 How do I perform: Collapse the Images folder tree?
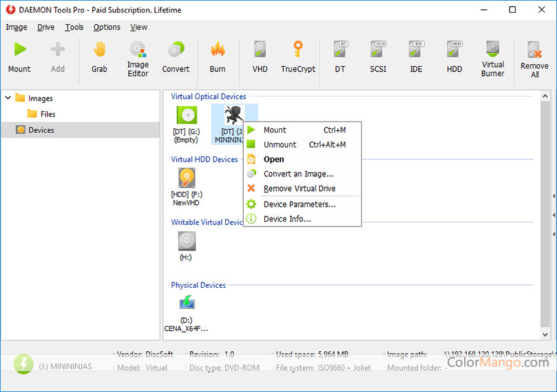[x=8, y=97]
